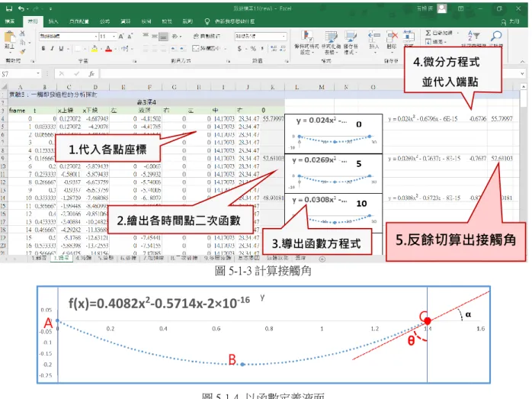Switch to the Formulas ribbon tab
532x399 pixels.
click(105, 21)
